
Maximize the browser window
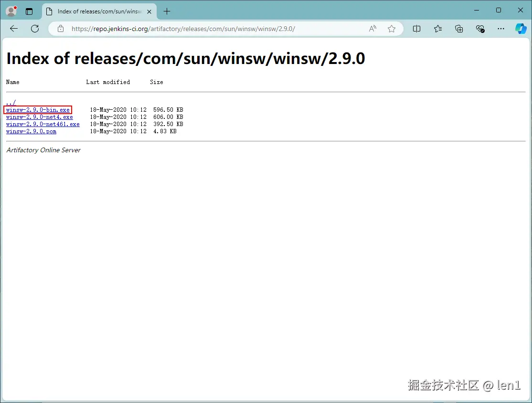click(499, 10)
